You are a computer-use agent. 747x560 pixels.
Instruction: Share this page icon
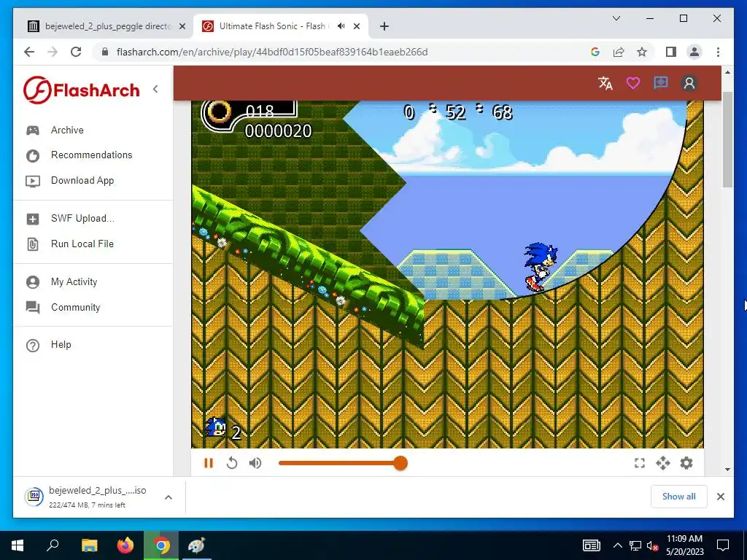pos(619,52)
